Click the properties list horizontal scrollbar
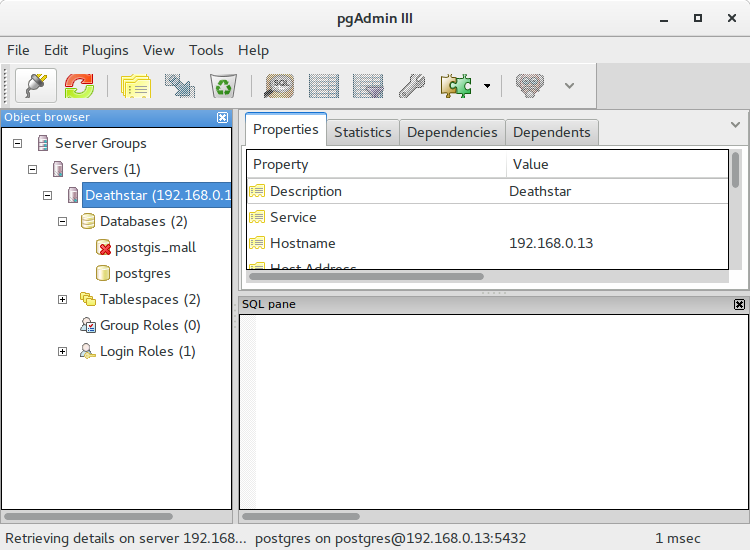 tap(366, 276)
